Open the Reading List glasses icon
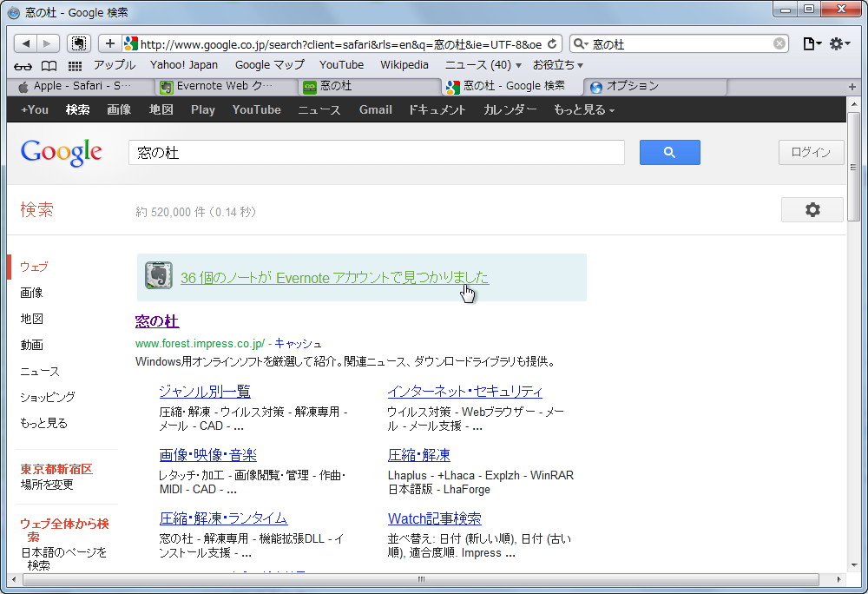The width and height of the screenshot is (868, 594). click(x=23, y=65)
